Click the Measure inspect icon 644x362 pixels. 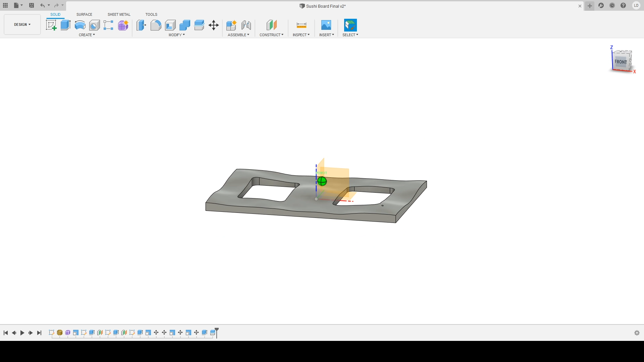click(x=301, y=25)
